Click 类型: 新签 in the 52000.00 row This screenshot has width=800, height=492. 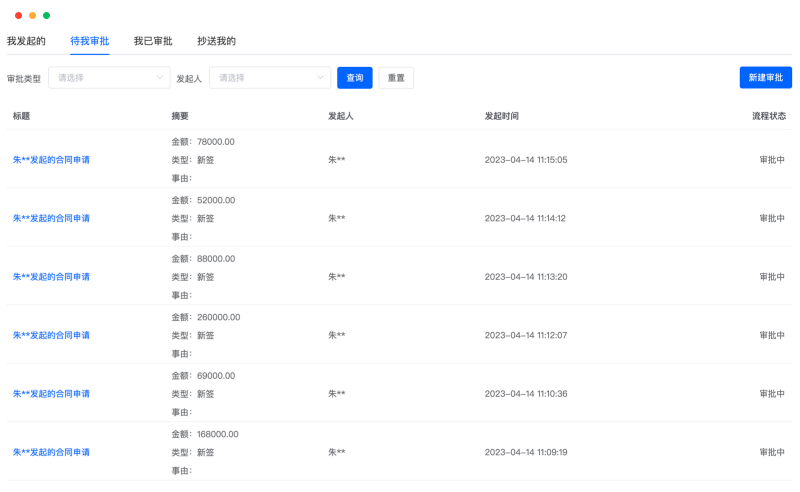[193, 218]
